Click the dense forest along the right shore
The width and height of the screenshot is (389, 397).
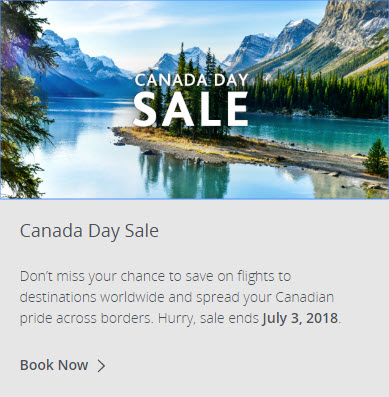tap(317, 93)
